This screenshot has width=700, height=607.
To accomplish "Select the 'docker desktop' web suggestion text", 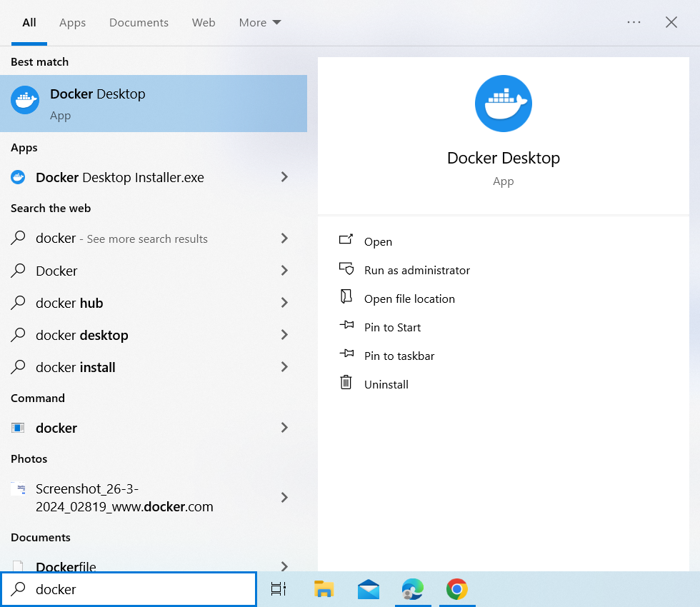I will pyautogui.click(x=81, y=335).
